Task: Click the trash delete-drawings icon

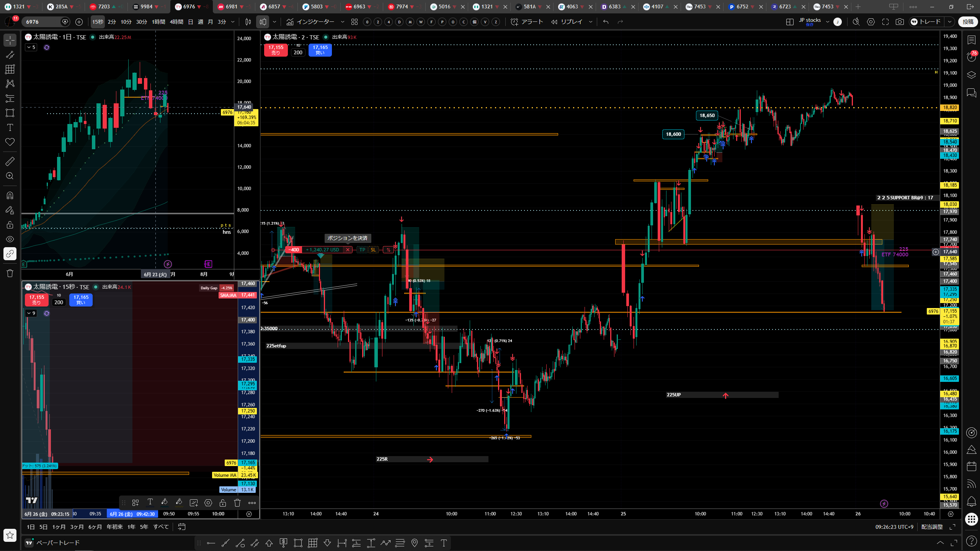Action: click(10, 273)
